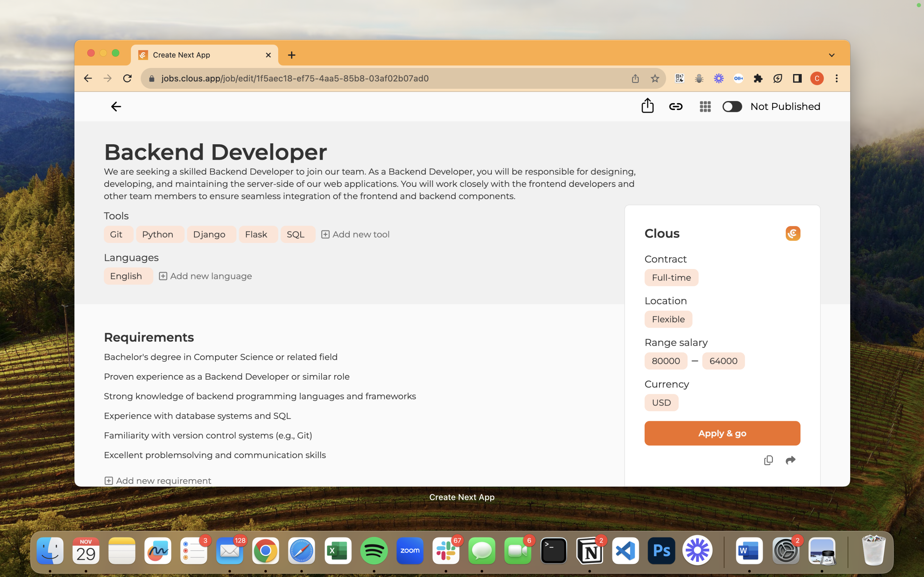Image resolution: width=924 pixels, height=577 pixels.
Task: Expand the tab search chevron
Action: (832, 55)
